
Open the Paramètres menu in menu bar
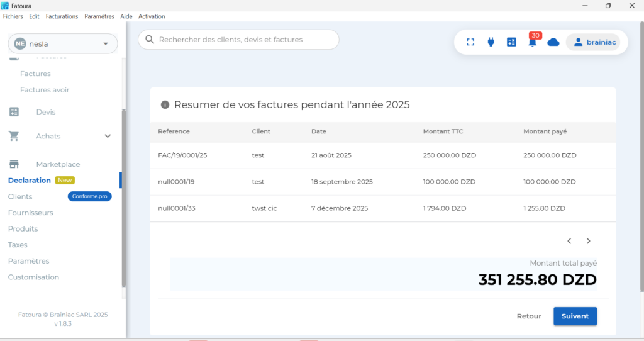pyautogui.click(x=100, y=16)
